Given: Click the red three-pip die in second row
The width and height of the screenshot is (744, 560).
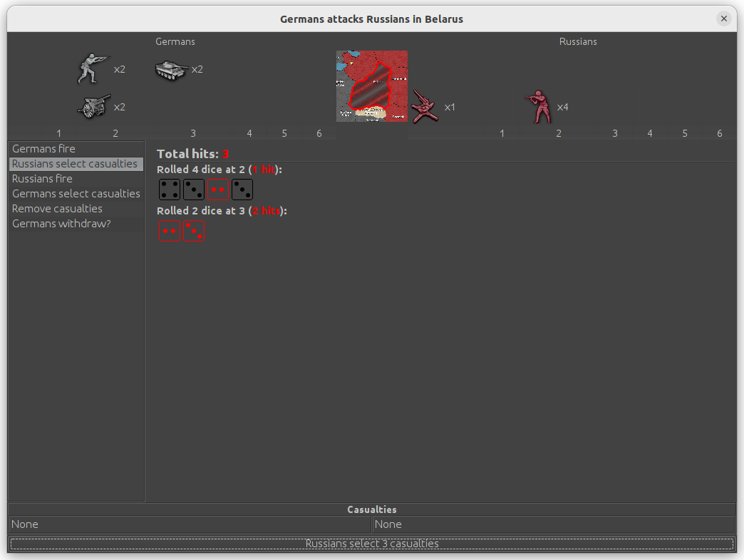Looking at the screenshot, I should point(194,232).
